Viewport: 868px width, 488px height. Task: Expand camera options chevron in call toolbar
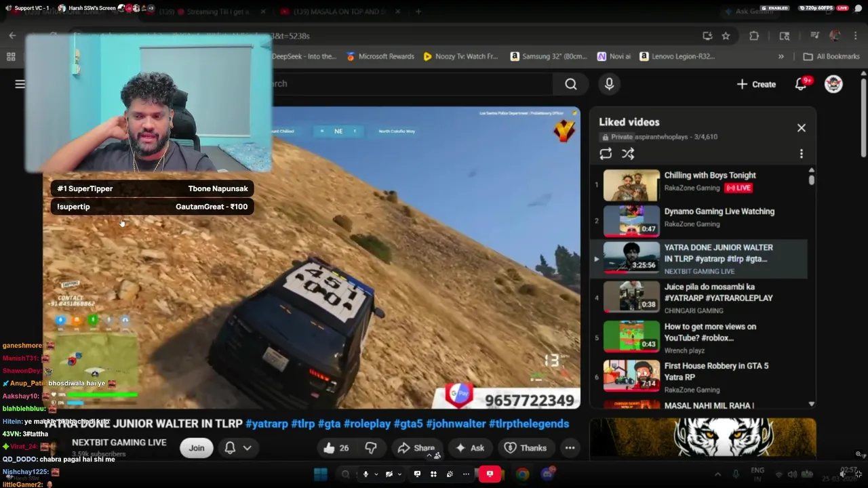[x=399, y=474]
